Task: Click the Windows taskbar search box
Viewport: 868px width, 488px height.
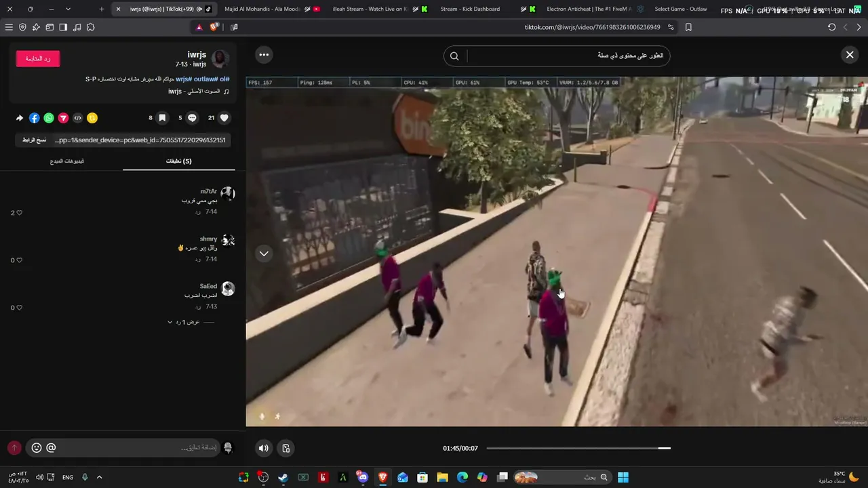Action: (563, 477)
